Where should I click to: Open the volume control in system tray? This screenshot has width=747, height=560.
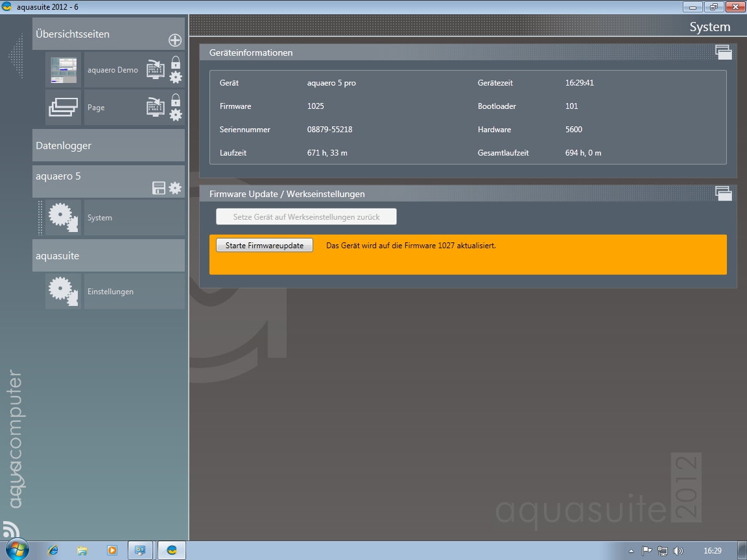(x=678, y=551)
